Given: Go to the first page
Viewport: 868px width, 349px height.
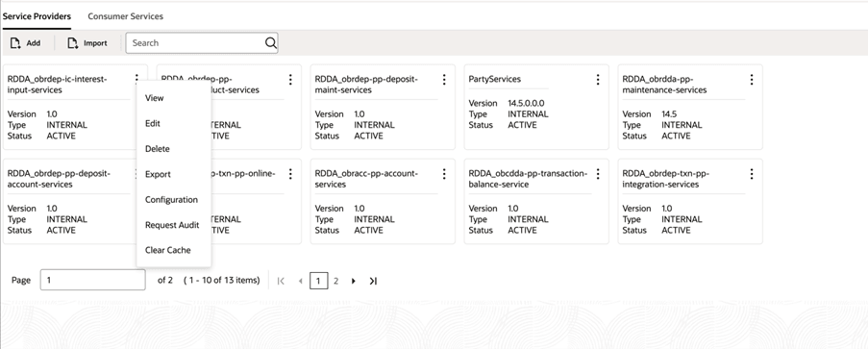Looking at the screenshot, I should pyautogui.click(x=281, y=281).
